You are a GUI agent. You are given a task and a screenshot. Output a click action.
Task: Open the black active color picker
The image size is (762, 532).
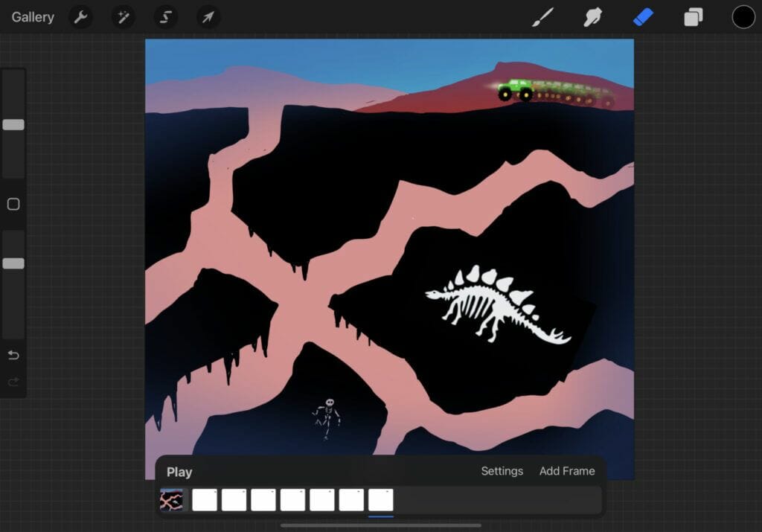[743, 18]
